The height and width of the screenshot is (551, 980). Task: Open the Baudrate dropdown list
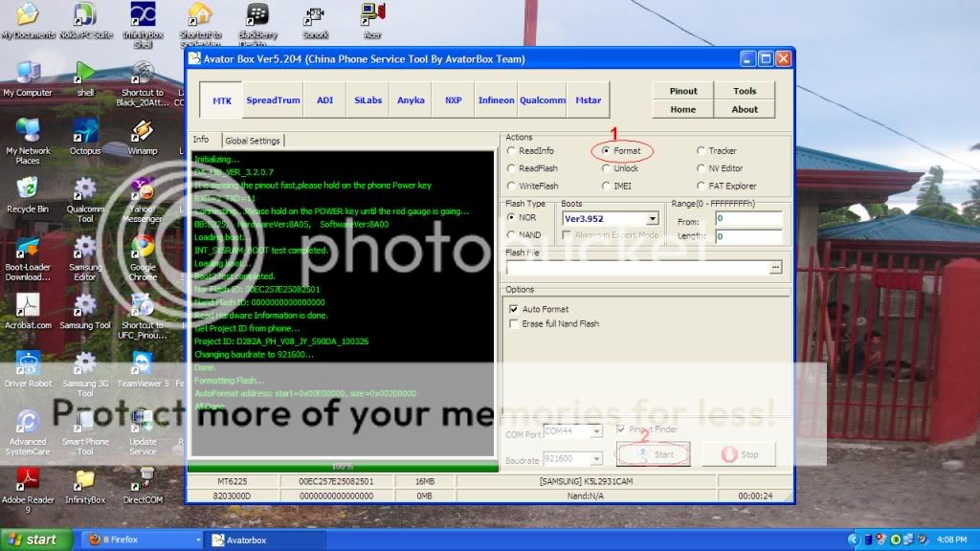[596, 460]
